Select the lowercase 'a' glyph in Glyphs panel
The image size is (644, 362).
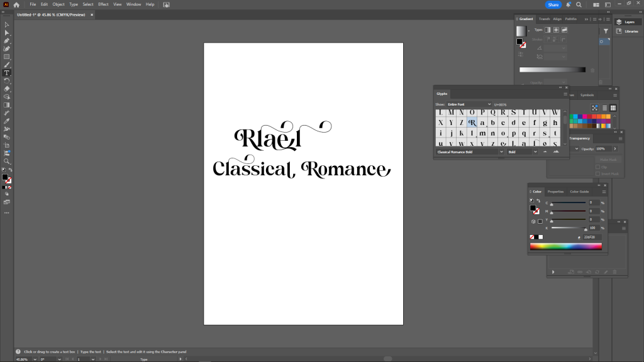click(482, 123)
